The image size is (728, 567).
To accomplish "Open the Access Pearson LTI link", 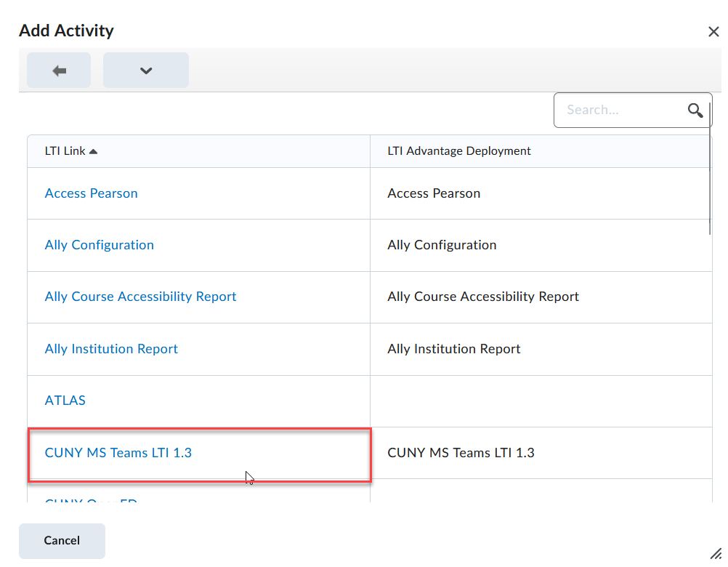I will click(91, 193).
